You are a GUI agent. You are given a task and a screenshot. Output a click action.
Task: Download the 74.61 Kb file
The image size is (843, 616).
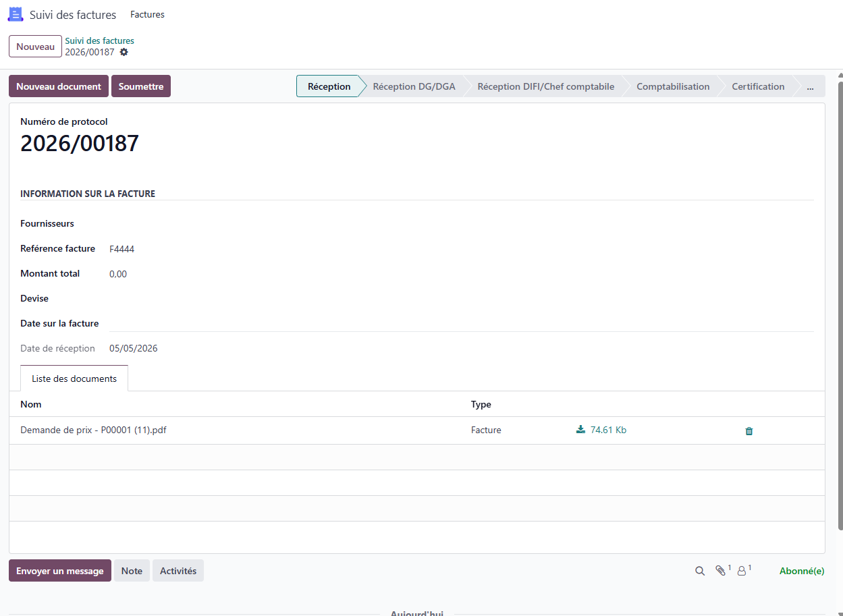coord(601,430)
